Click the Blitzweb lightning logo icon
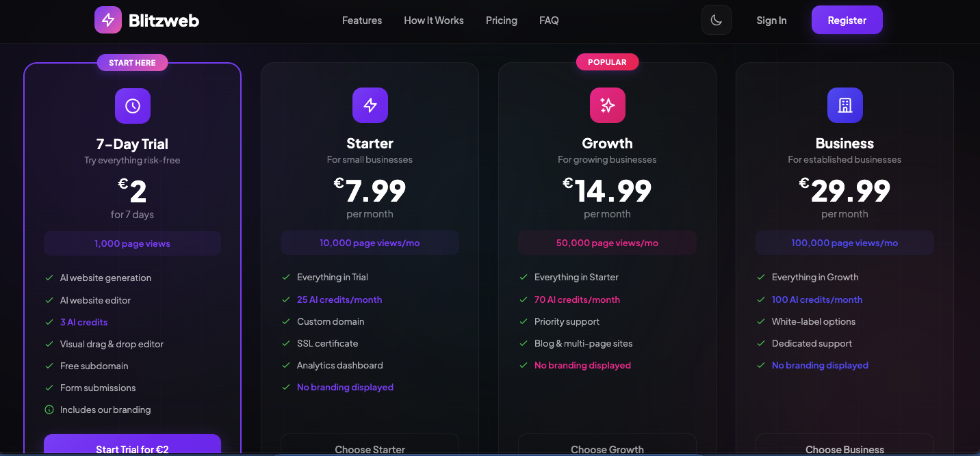This screenshot has width=980, height=456. click(107, 20)
